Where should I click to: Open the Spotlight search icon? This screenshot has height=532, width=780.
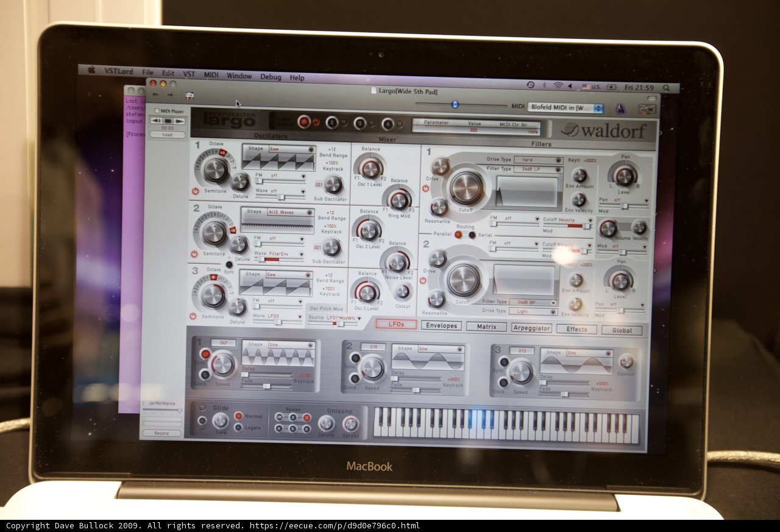pyautogui.click(x=666, y=88)
